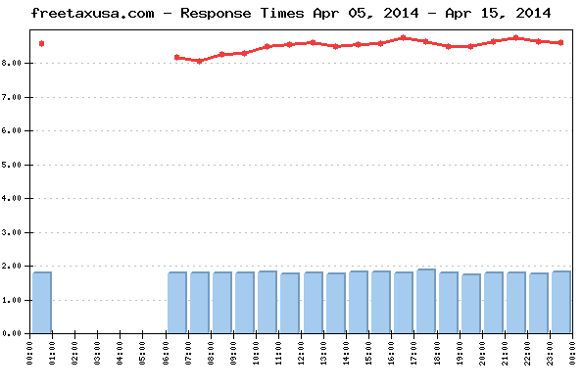
Task: Click the red line marker above the 12:00 bar
Action: pyautogui.click(x=314, y=43)
